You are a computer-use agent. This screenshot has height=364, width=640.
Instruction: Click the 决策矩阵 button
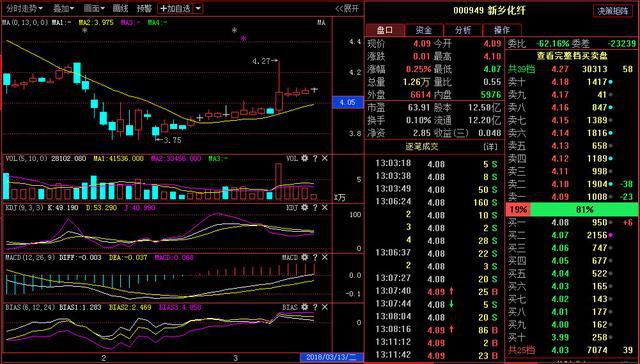(613, 11)
